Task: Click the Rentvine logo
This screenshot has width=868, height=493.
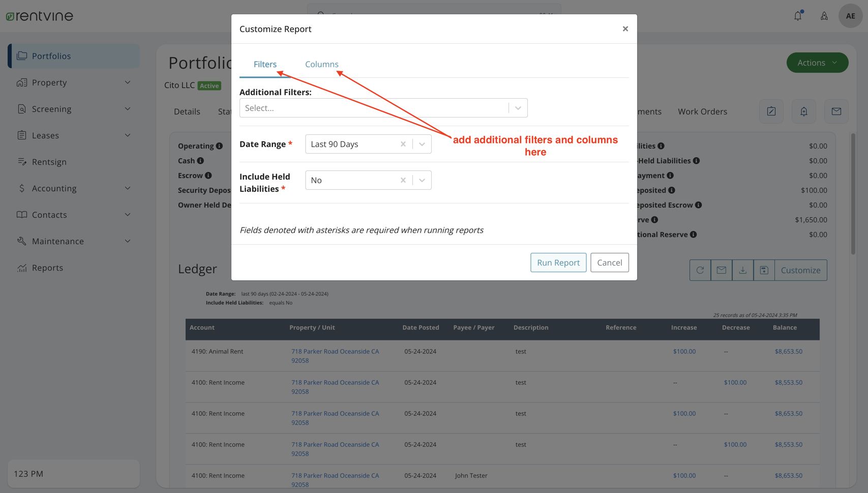Action: (39, 15)
